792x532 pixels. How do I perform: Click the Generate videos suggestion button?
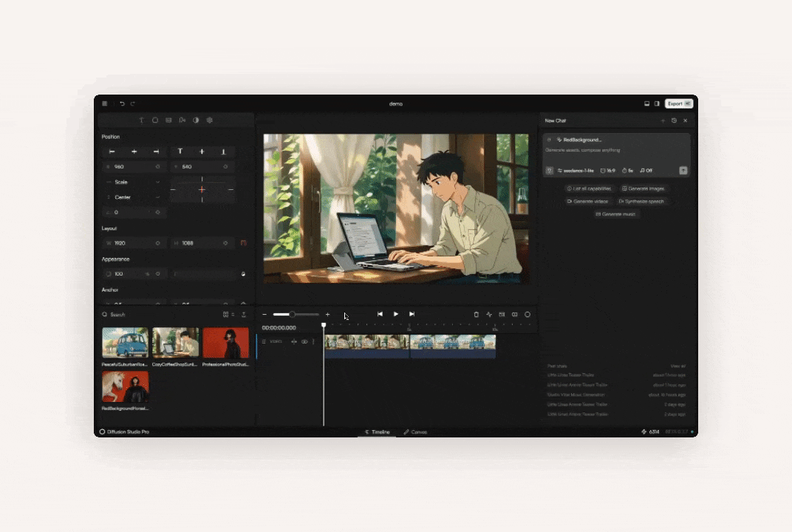[587, 201]
